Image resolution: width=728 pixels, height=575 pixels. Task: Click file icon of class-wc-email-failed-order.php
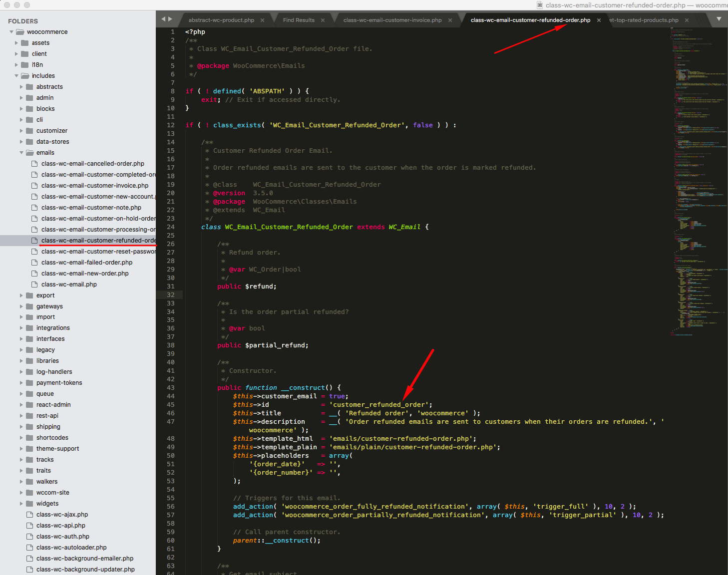pos(34,263)
